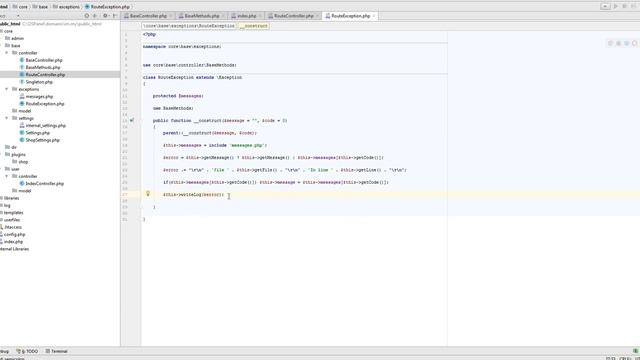
Task: Open the Project panel gear settings
Action: pos(105,16)
